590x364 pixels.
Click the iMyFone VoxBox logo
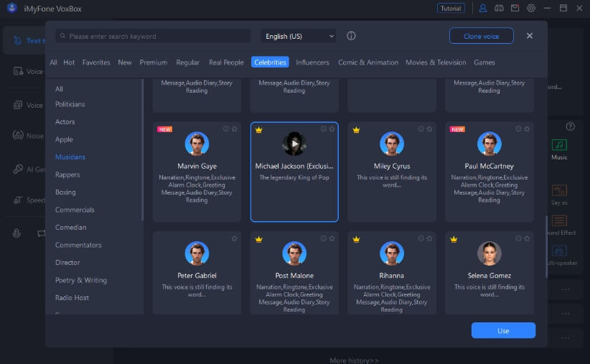tap(12, 8)
